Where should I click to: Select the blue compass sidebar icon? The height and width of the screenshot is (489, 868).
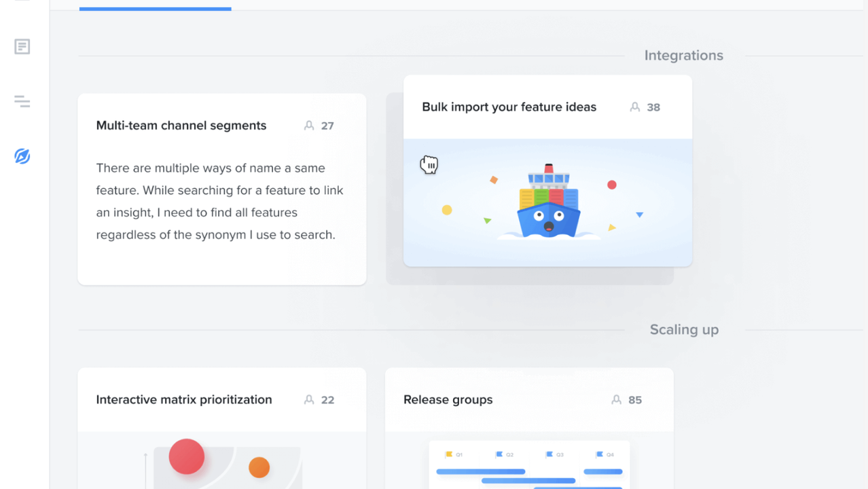tap(22, 156)
